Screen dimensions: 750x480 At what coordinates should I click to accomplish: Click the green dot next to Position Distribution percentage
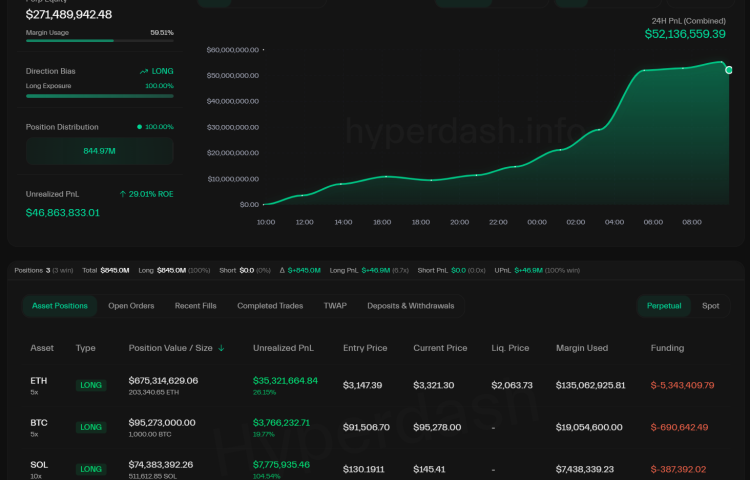[x=139, y=127]
